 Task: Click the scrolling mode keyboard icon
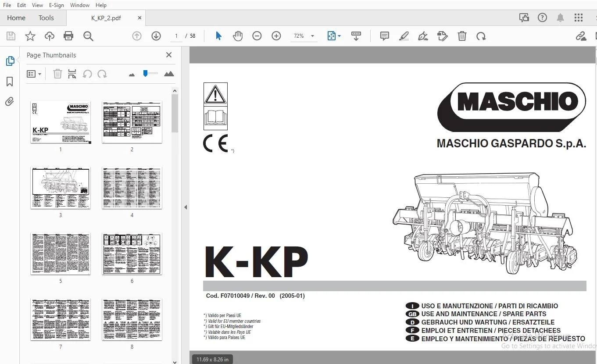click(356, 36)
